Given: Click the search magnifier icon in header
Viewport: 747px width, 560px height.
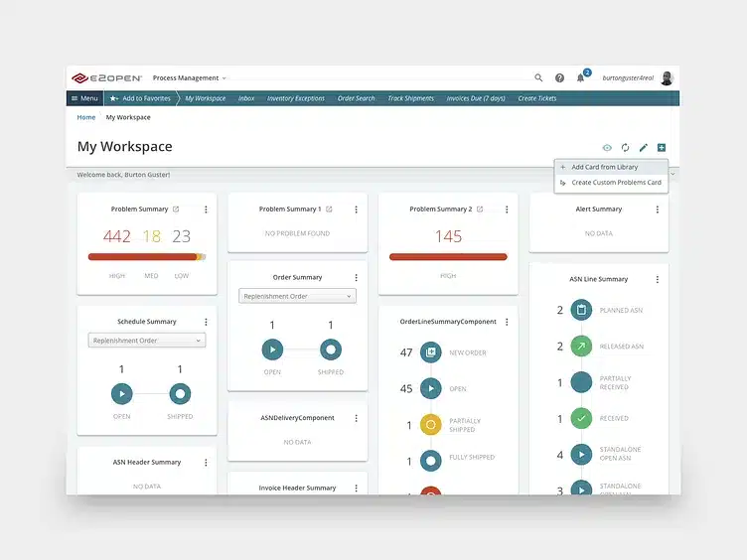Looking at the screenshot, I should [538, 77].
